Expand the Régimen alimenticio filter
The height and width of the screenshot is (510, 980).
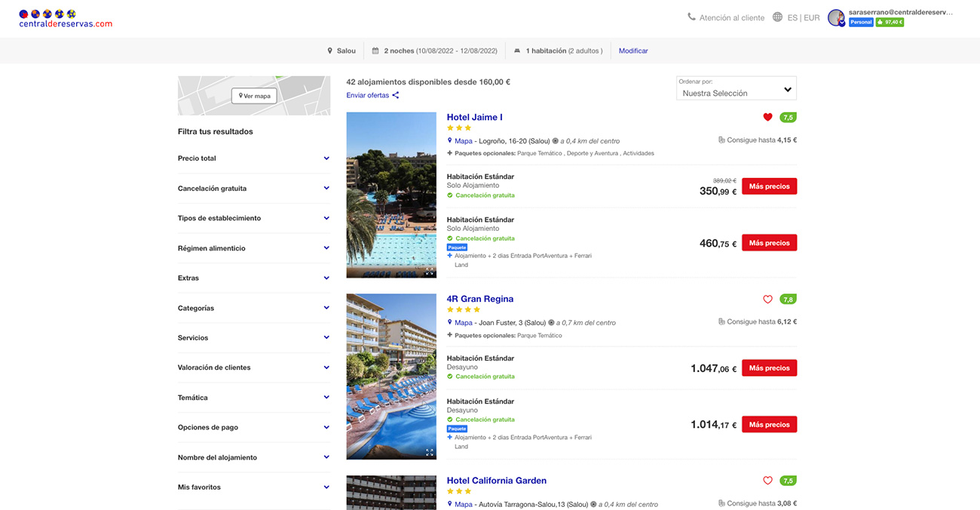(x=254, y=248)
